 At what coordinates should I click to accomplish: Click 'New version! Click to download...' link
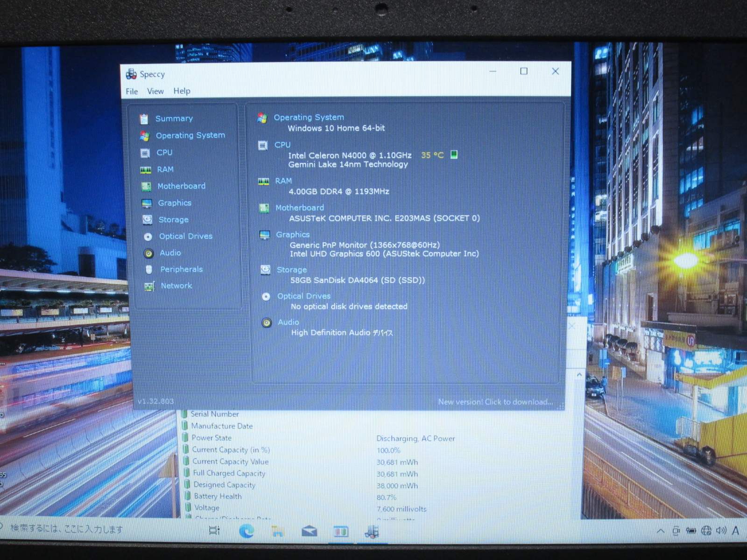pyautogui.click(x=495, y=402)
